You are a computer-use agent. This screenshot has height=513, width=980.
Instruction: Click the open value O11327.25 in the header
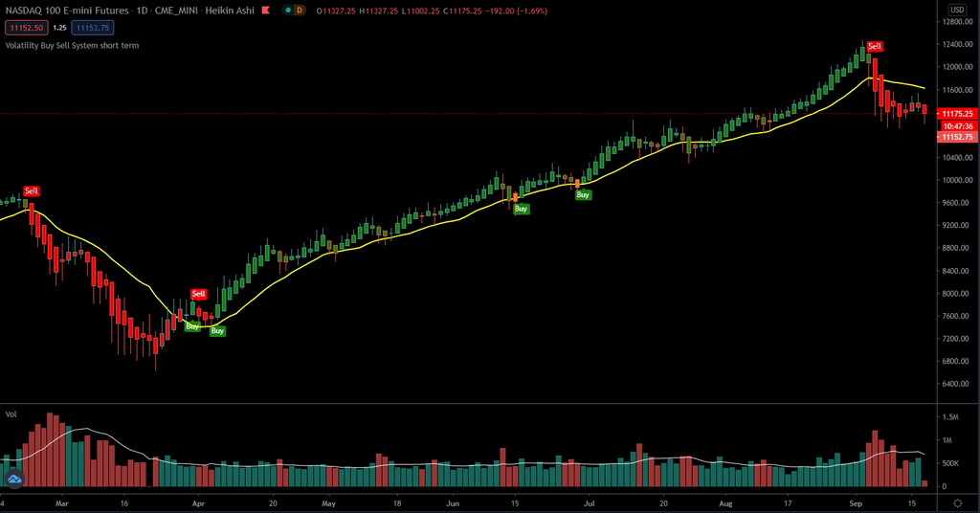(x=336, y=11)
